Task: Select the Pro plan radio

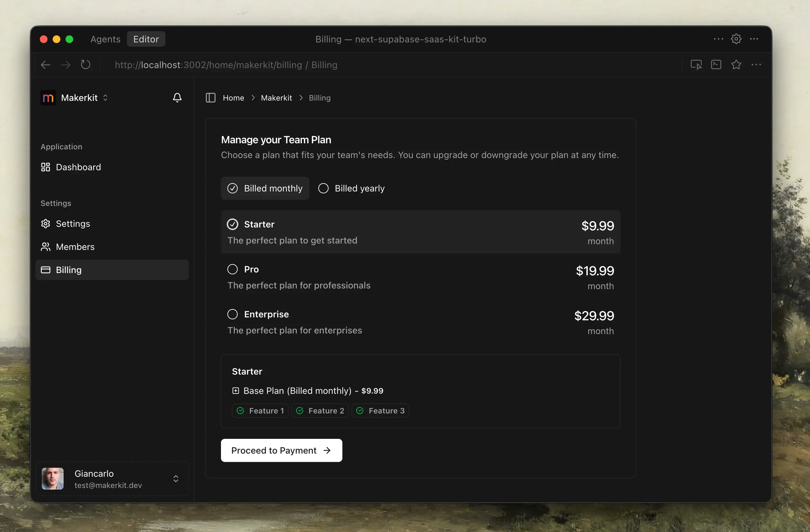Action: (233, 269)
